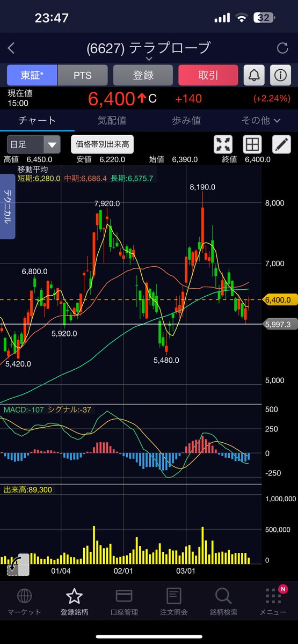Tap the 02/01 date axis label
298x644 pixels.
pos(123,571)
